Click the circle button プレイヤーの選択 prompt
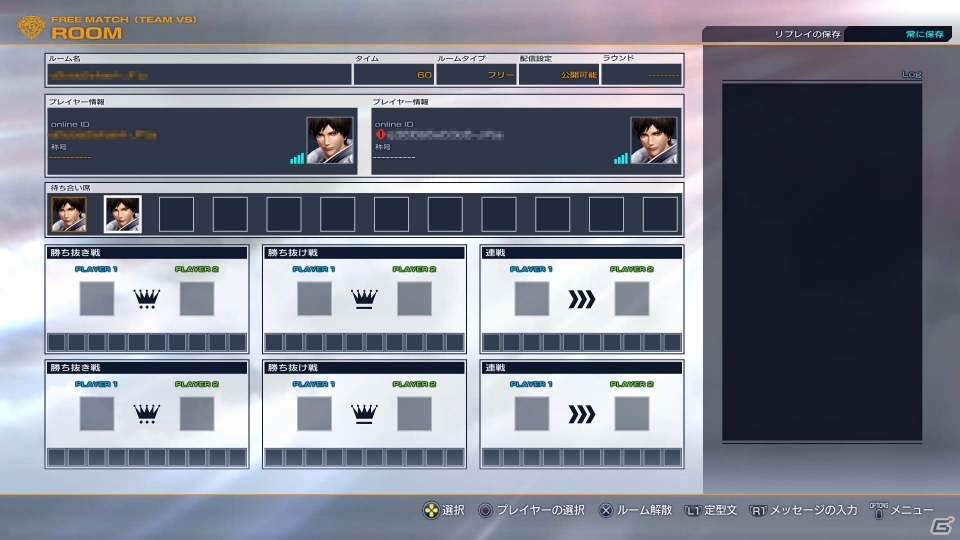 (x=531, y=510)
